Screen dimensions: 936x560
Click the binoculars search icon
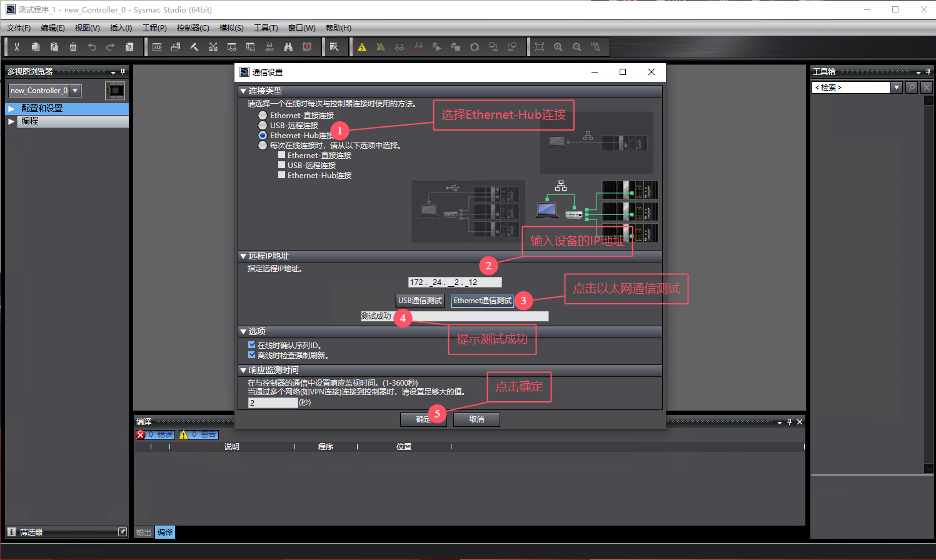click(x=288, y=47)
